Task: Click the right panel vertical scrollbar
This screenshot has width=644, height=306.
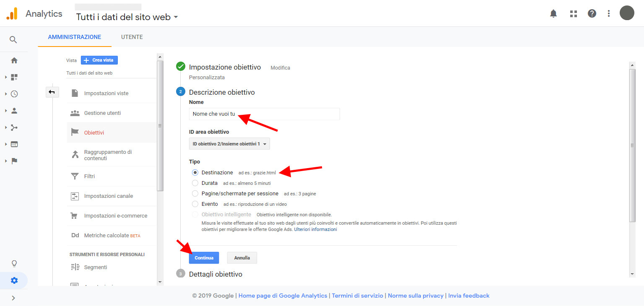Action: pos(632,145)
